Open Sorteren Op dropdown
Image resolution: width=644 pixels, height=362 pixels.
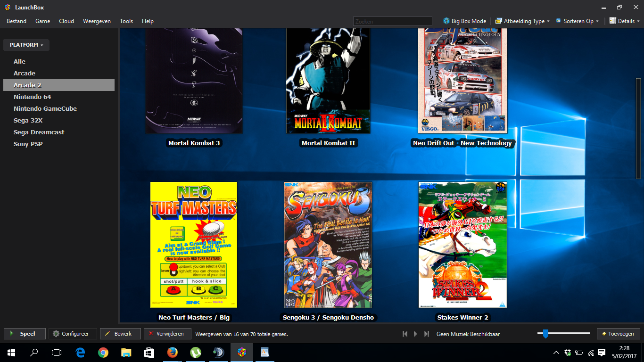click(578, 21)
